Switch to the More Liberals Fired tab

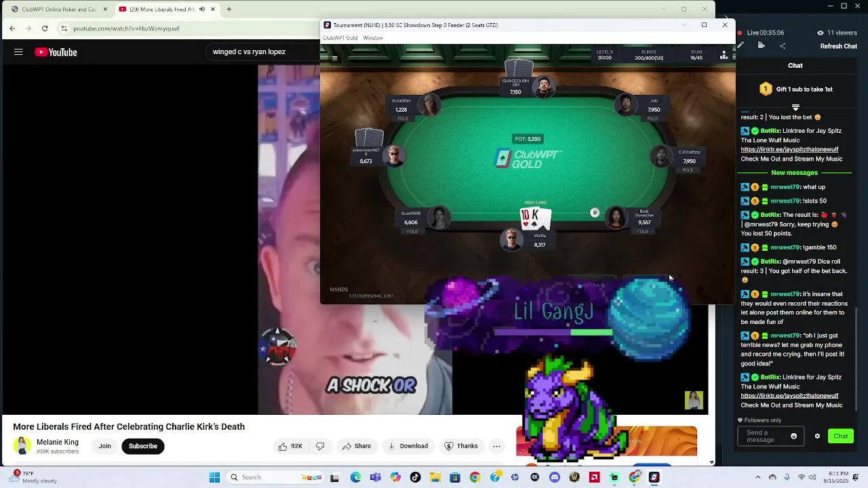pos(167,9)
